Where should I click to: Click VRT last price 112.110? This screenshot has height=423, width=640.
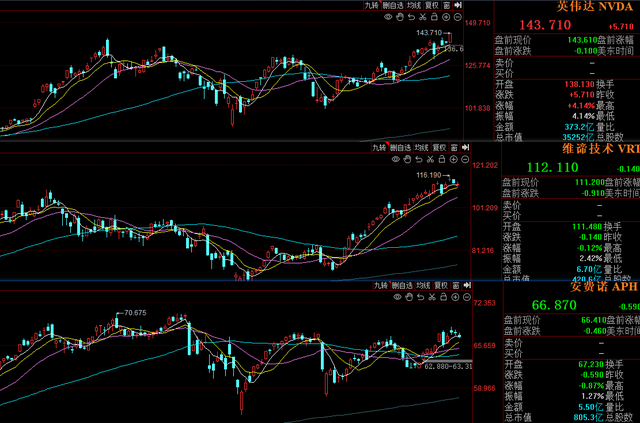(553, 167)
